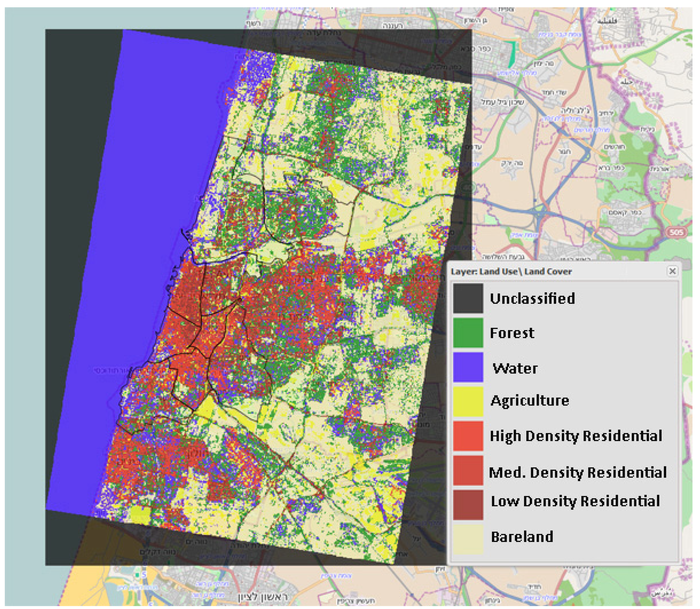700x609 pixels.
Task: Select the High Density Residential swatch
Action: tap(468, 436)
